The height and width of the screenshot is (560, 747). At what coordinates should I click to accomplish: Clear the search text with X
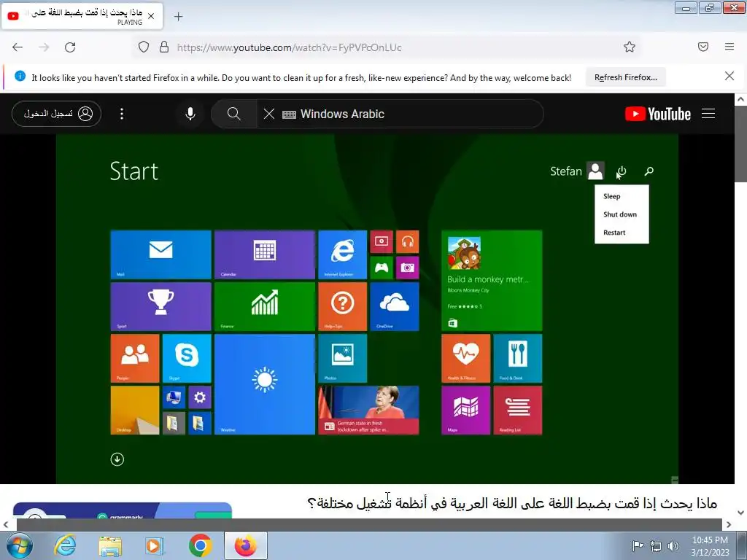[269, 114]
